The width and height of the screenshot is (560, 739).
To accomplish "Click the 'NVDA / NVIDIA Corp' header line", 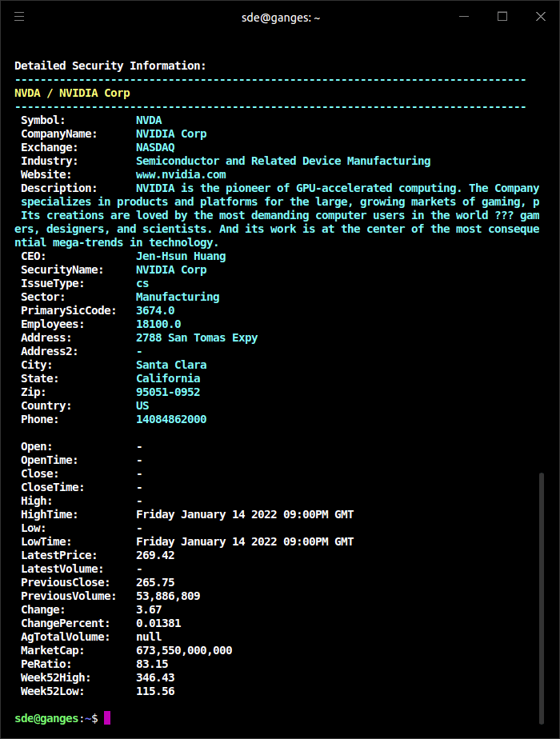I will click(x=72, y=94).
